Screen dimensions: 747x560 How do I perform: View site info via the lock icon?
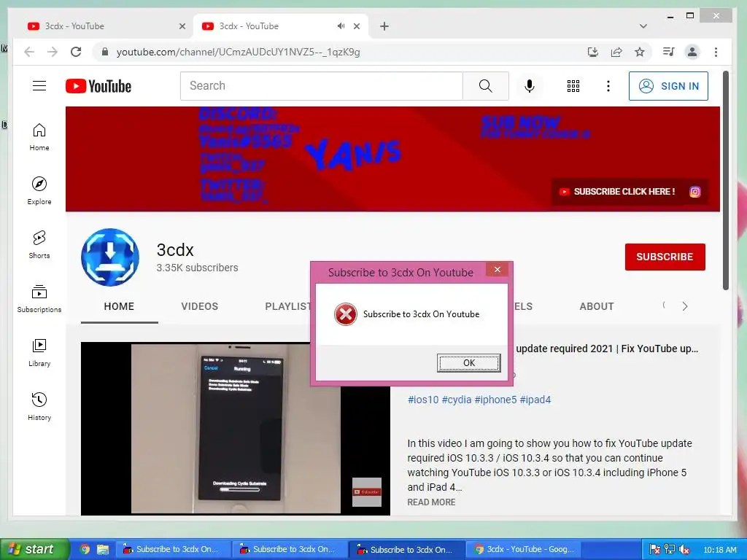pos(105,52)
